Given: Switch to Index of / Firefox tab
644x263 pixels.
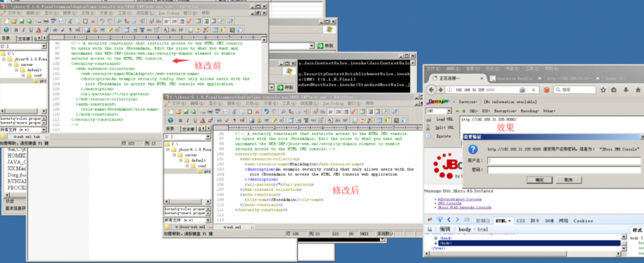Looking at the screenshot, I should pos(616,78).
